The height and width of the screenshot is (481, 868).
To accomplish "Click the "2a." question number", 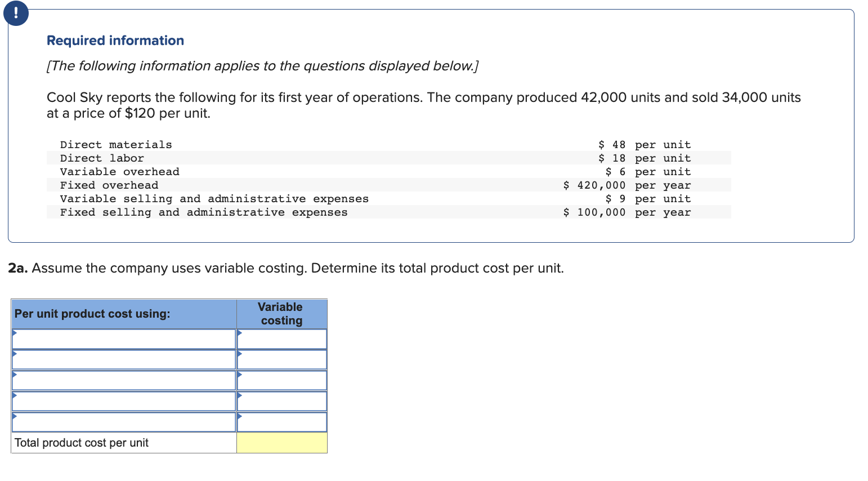I will [x=18, y=268].
